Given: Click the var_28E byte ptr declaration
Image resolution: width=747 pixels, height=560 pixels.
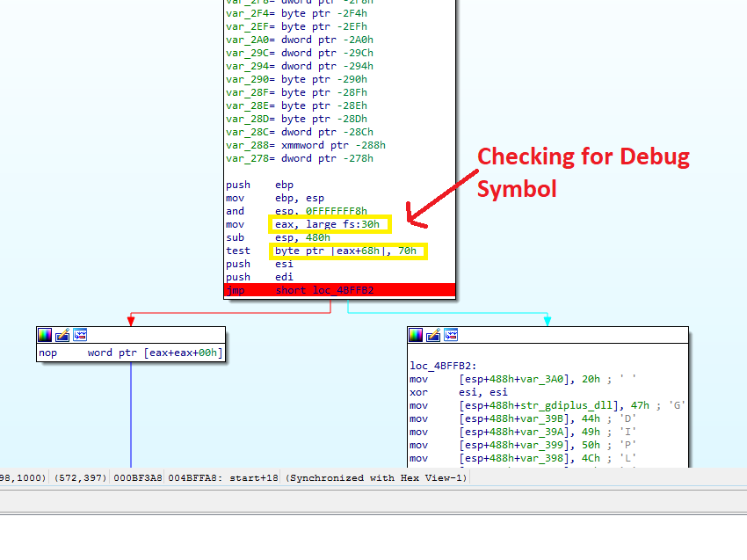Looking at the screenshot, I should 297,105.
